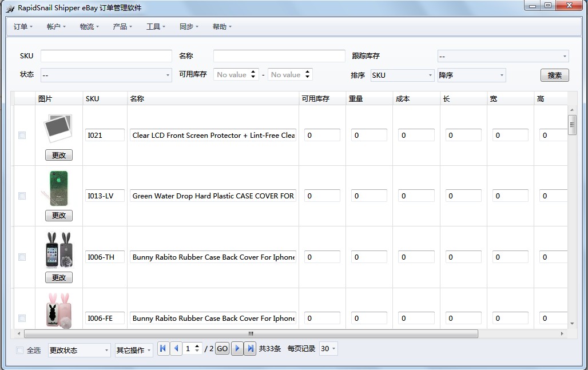Go to next page arrow
The image size is (588, 370).
237,349
